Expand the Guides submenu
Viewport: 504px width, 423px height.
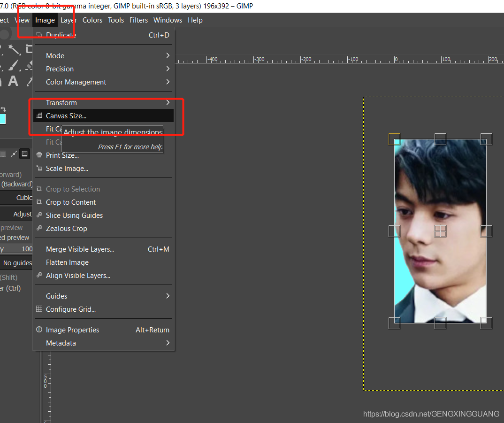tap(104, 296)
